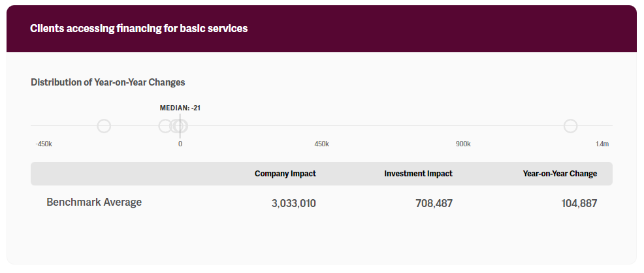Click the 450k axis label
The width and height of the screenshot is (644, 273).
(x=321, y=144)
